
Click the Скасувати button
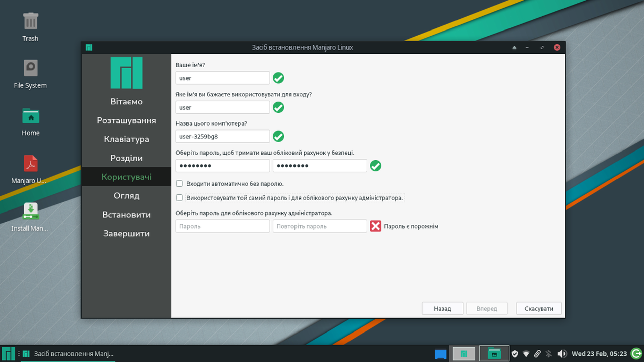click(539, 308)
